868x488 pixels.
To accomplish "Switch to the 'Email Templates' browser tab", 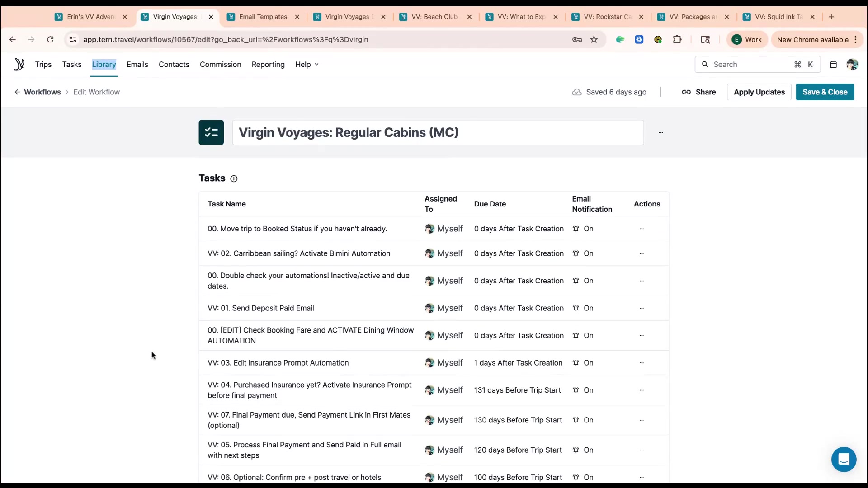I will click(263, 17).
